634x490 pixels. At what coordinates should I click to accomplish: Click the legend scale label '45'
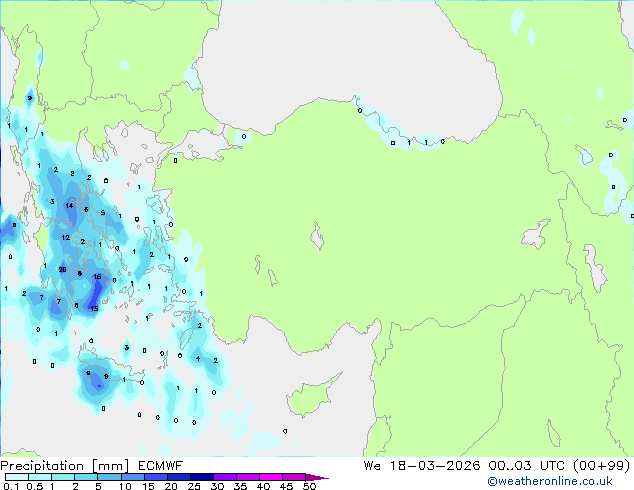click(x=286, y=486)
